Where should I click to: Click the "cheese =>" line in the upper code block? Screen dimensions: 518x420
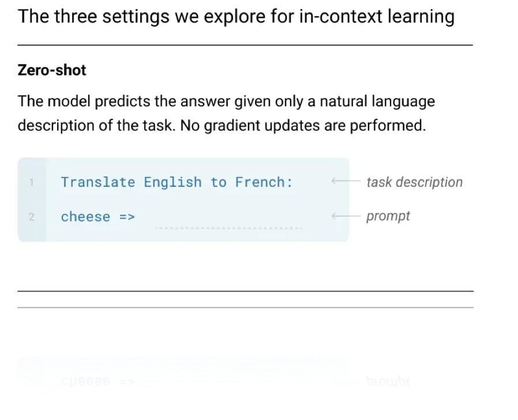(97, 217)
